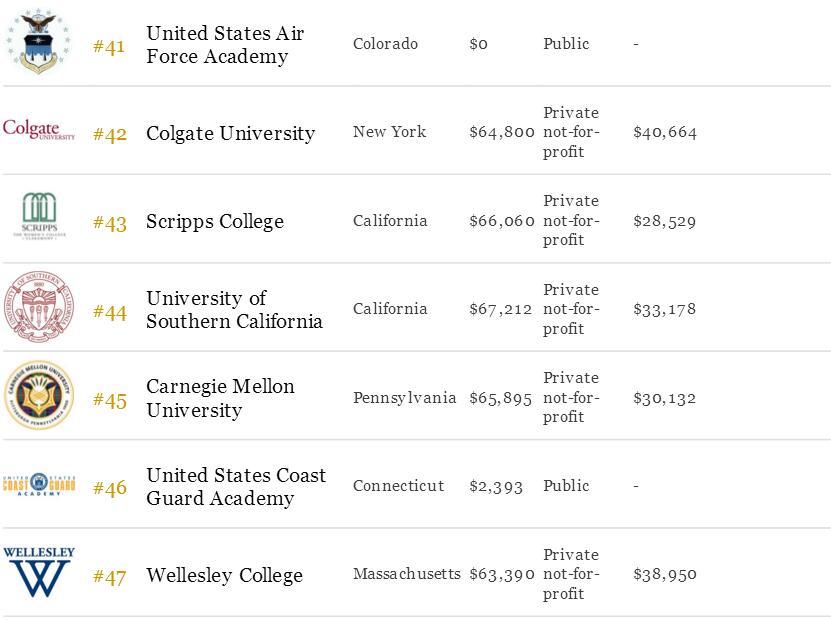This screenshot has width=831, height=620.
Task: Select Wellesley's $38,950 aid amount
Action: [665, 574]
